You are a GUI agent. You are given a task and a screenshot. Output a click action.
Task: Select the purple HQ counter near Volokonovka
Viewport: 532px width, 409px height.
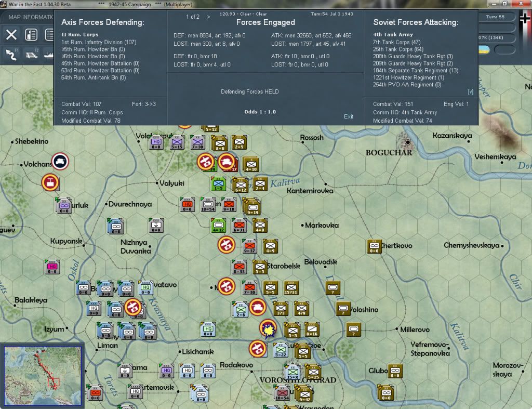click(x=156, y=142)
